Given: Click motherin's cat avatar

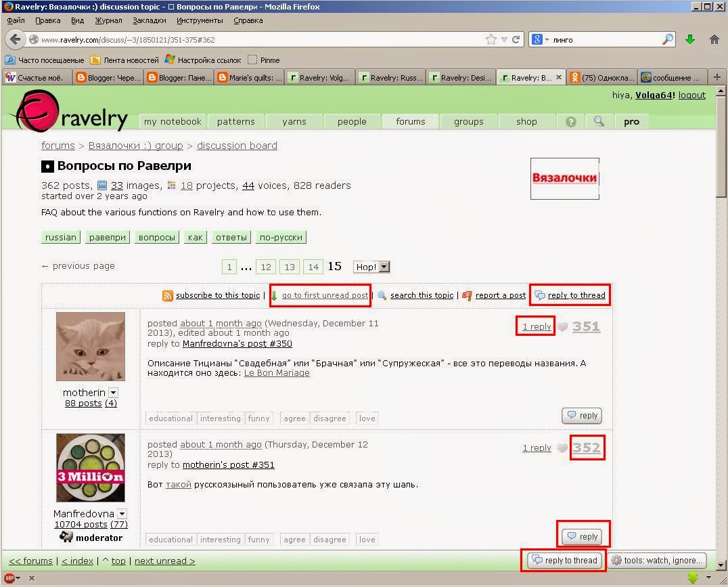Looking at the screenshot, I should [x=91, y=347].
